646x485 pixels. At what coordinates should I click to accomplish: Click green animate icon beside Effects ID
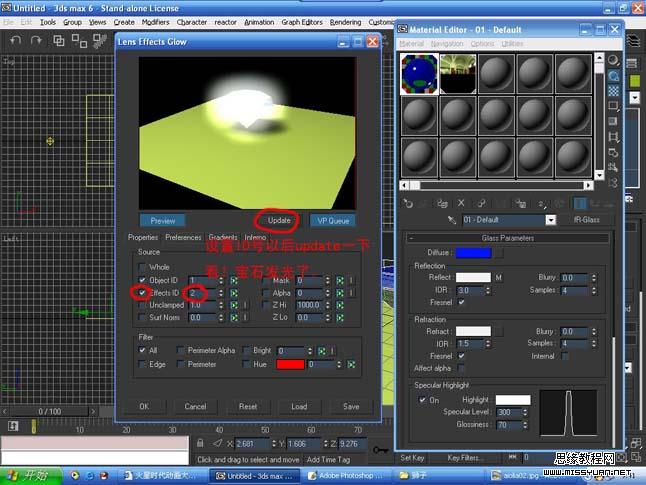pyautogui.click(x=234, y=293)
